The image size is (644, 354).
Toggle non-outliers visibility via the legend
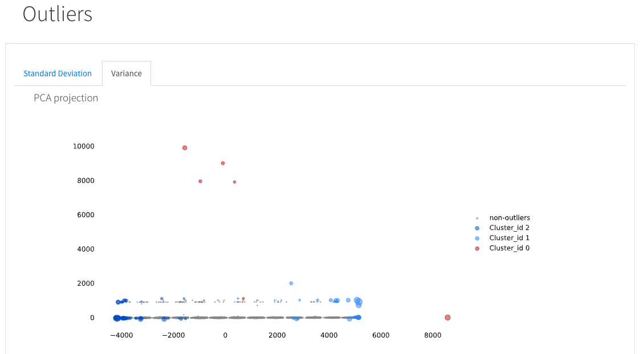(509, 217)
